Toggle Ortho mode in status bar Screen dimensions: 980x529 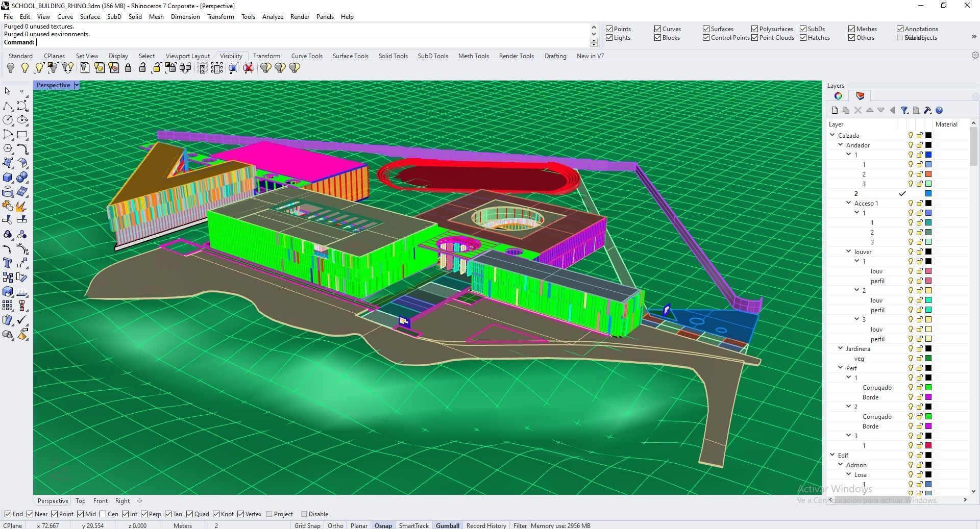point(335,525)
